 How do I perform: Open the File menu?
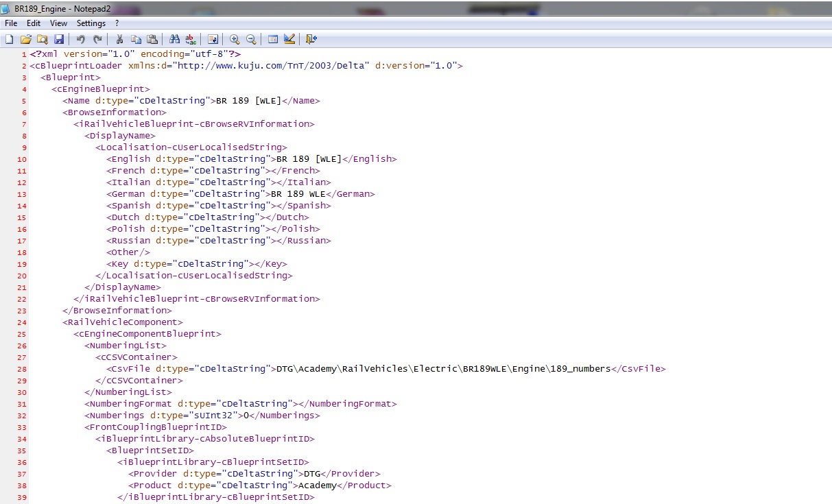pyautogui.click(x=11, y=23)
